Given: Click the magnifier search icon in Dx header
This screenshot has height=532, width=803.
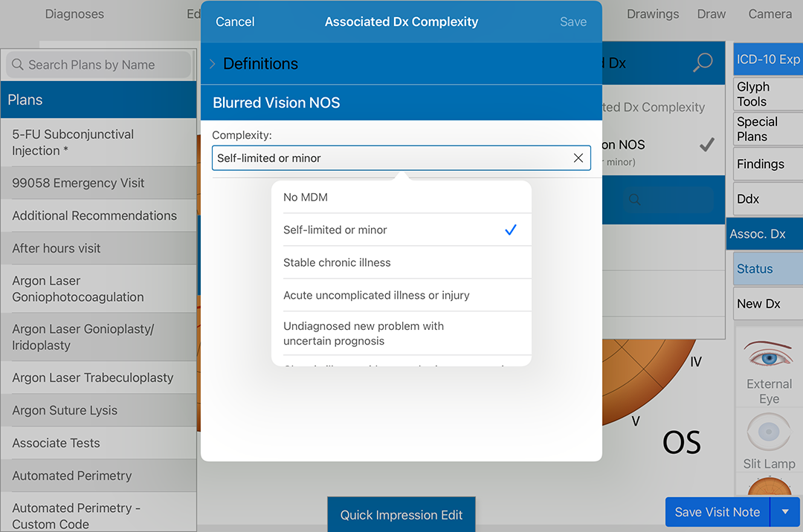Looking at the screenshot, I should point(702,63).
